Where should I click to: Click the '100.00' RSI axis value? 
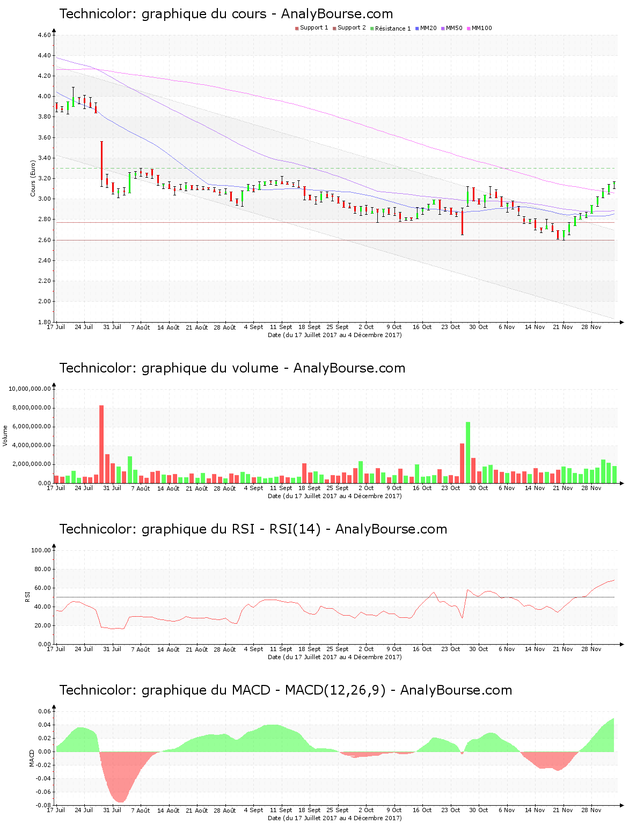click(x=41, y=550)
